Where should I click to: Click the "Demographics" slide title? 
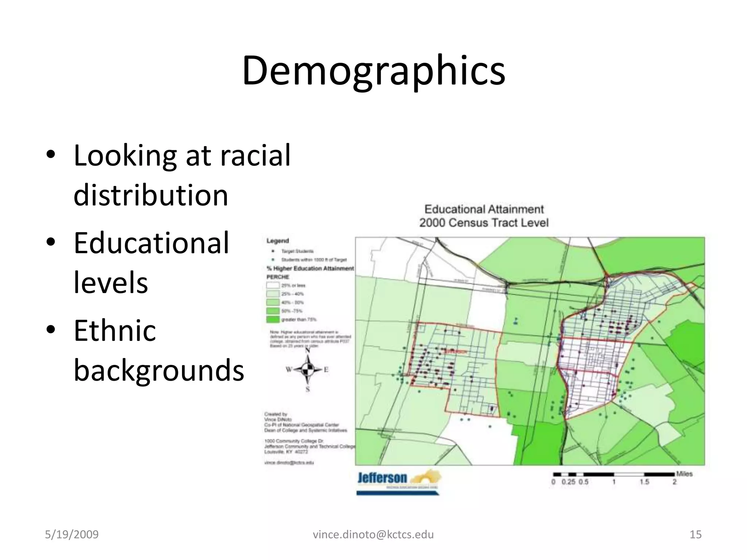coord(373,70)
